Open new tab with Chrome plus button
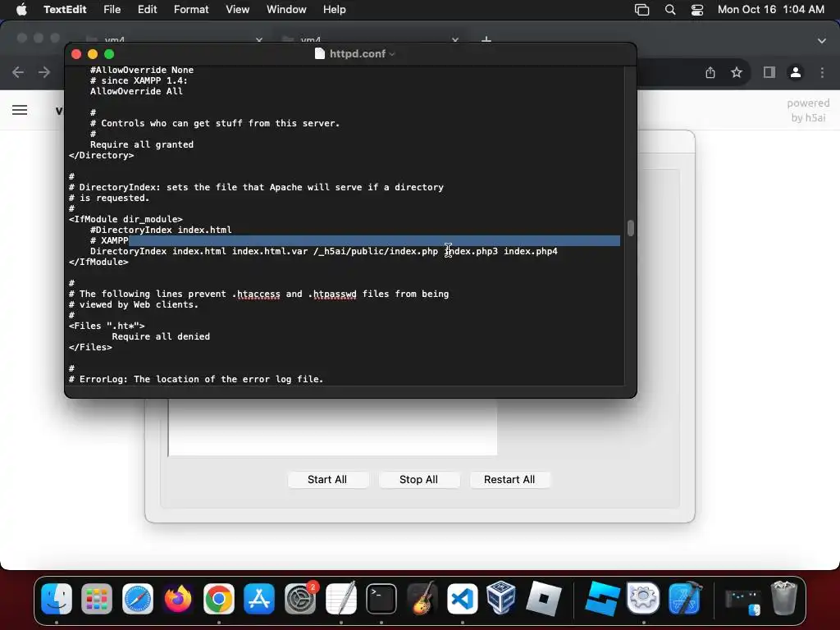 pos(486,40)
